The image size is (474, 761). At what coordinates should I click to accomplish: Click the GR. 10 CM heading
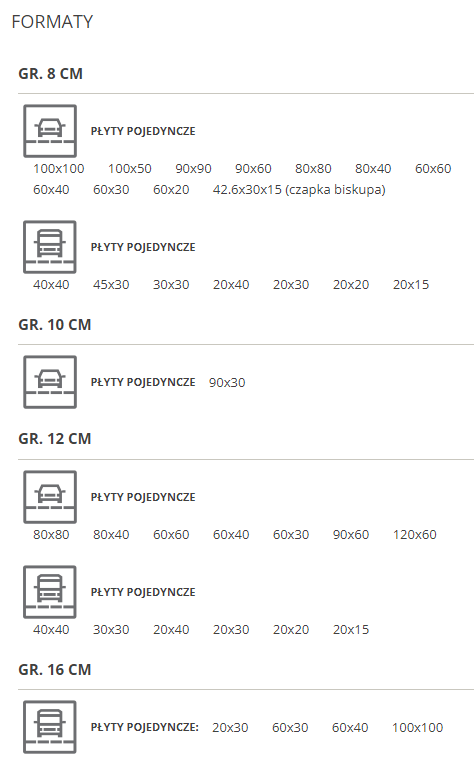(x=55, y=325)
